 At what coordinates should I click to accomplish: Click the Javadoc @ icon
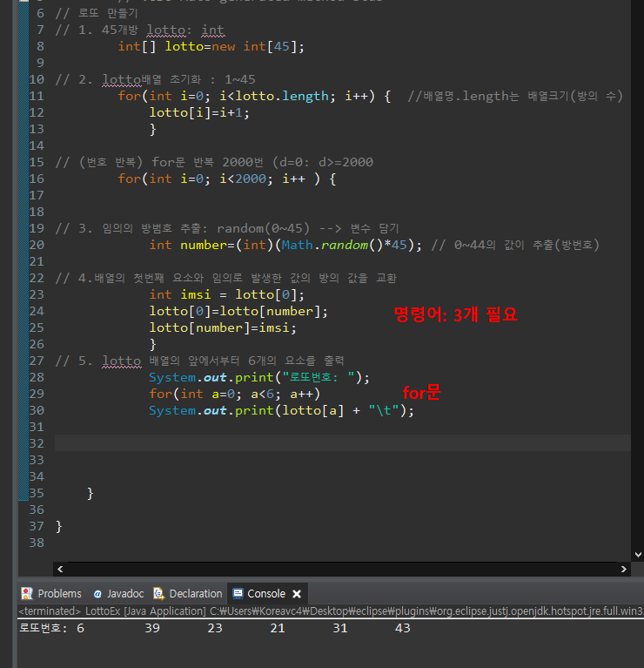(x=97, y=594)
